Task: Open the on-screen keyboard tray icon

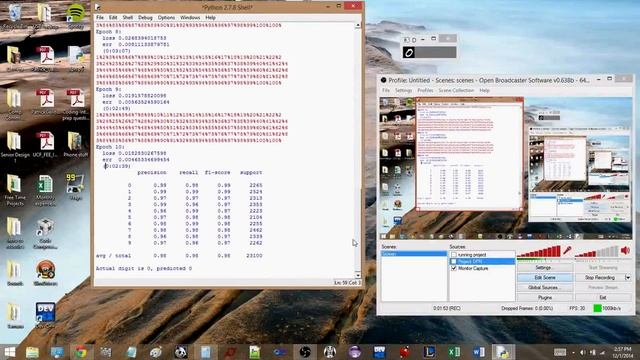Action: point(560,352)
